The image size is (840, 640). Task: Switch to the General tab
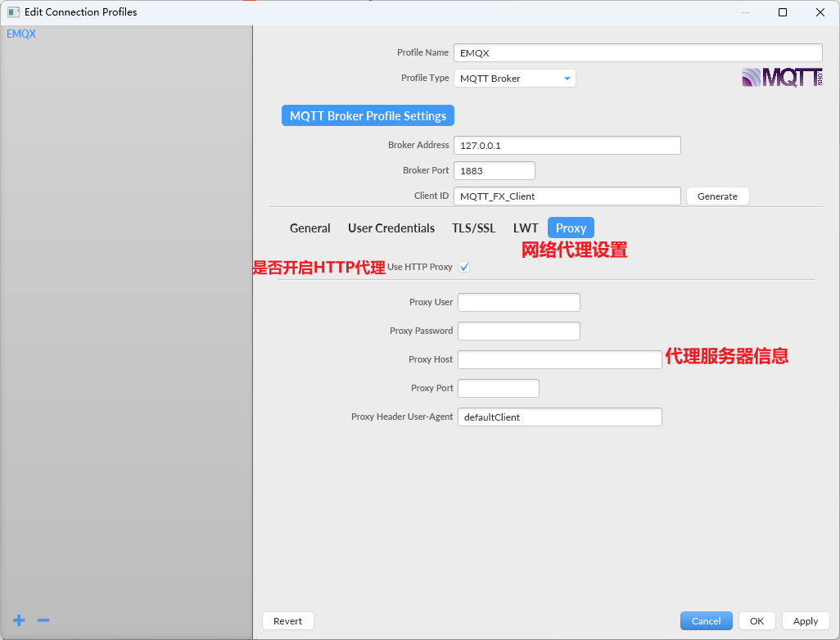pos(309,228)
